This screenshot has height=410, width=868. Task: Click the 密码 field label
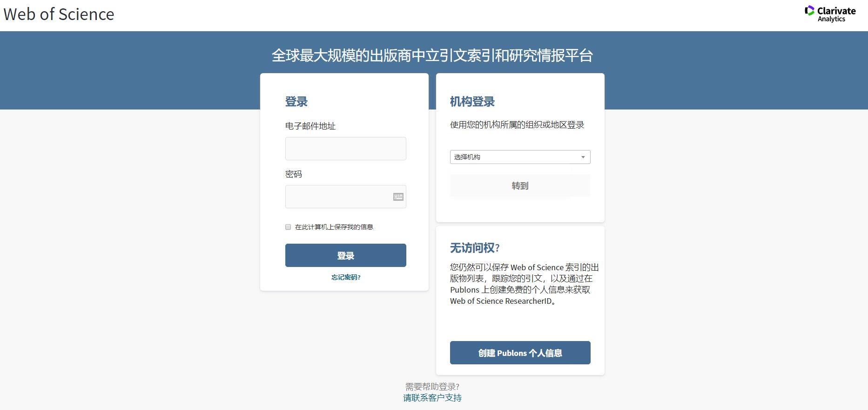pos(294,174)
